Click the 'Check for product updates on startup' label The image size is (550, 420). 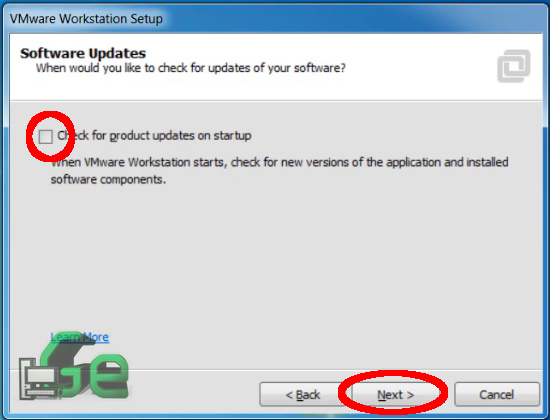[154, 136]
